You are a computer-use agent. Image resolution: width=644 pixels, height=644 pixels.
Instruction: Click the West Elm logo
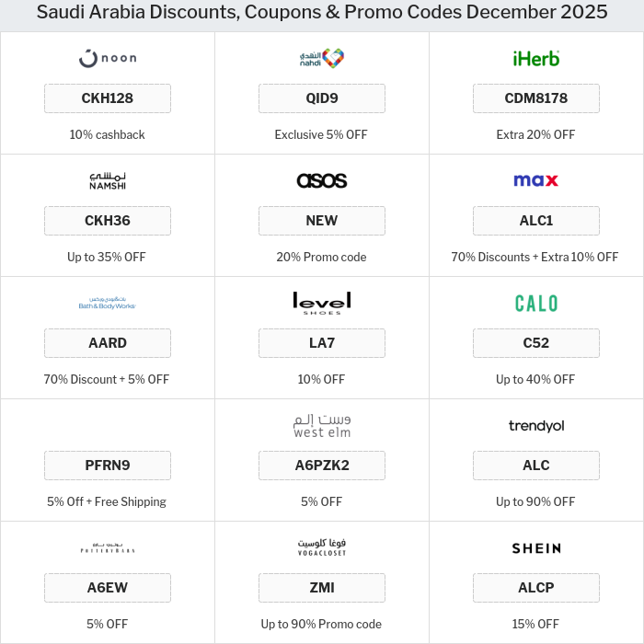pos(322,425)
